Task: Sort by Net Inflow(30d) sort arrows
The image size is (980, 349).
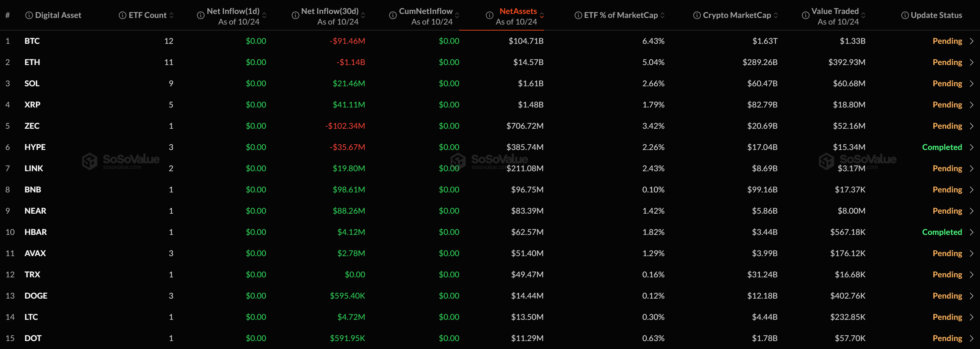Action: coord(363,15)
